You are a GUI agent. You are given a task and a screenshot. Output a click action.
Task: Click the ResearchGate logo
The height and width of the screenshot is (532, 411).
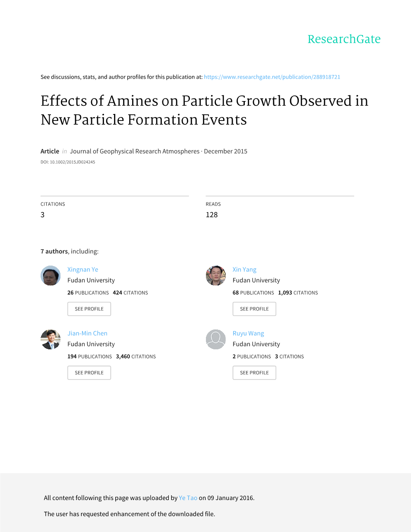[344, 39]
